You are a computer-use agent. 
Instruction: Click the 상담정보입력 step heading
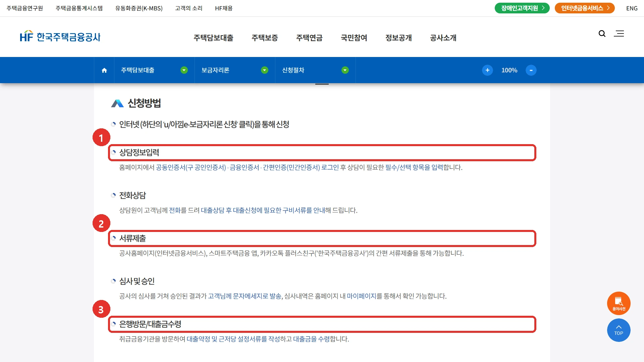139,153
